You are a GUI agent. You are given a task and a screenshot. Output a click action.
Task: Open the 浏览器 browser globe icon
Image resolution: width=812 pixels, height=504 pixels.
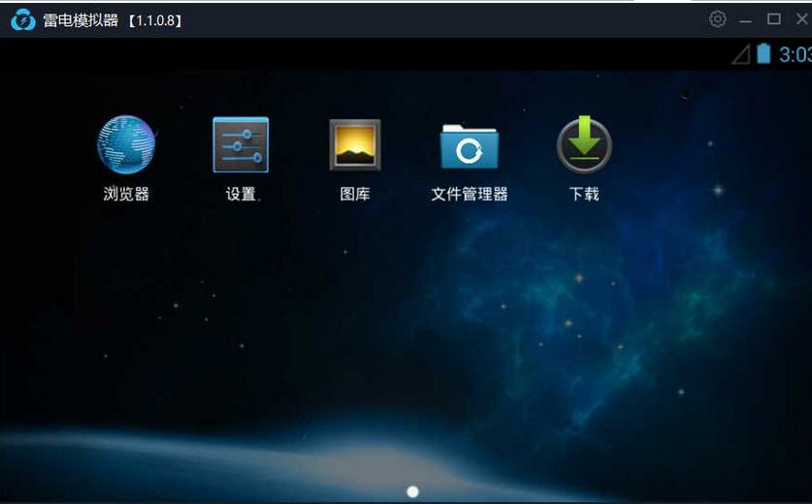click(x=126, y=144)
